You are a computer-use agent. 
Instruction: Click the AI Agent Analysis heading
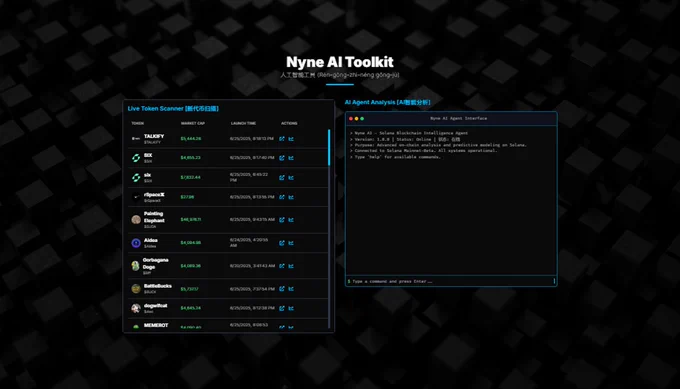pyautogui.click(x=387, y=102)
